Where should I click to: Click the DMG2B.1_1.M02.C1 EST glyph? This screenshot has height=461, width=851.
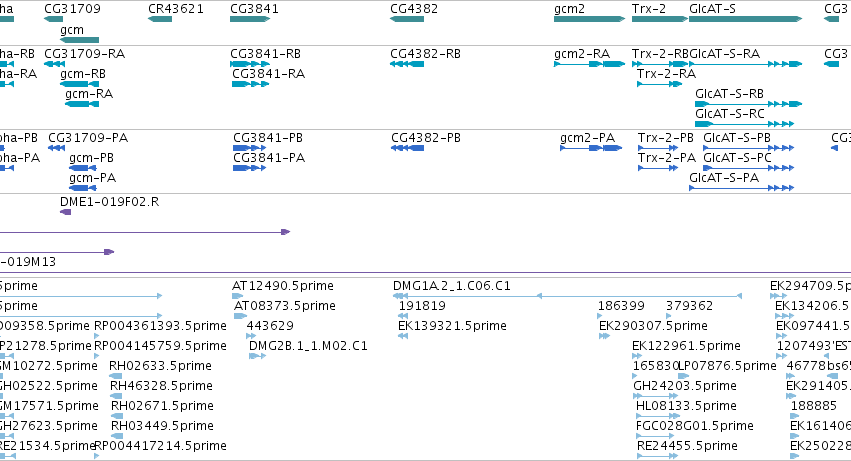(x=258, y=356)
